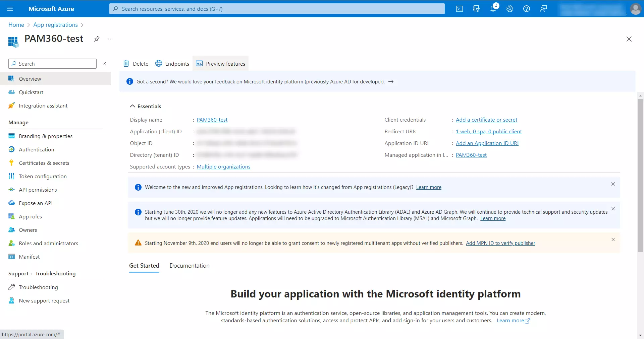This screenshot has width=644, height=339.
Task: Open API permissions page
Action: (38, 190)
